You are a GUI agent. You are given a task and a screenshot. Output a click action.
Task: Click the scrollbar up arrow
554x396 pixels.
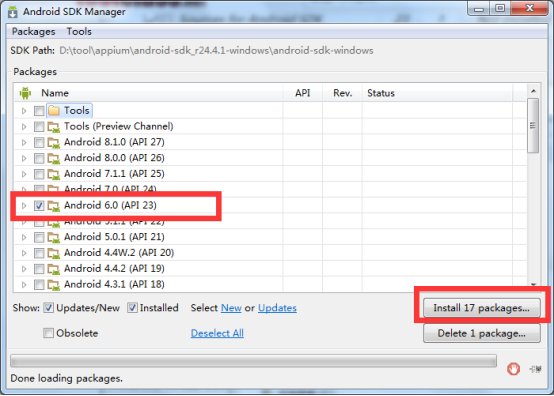[533, 91]
